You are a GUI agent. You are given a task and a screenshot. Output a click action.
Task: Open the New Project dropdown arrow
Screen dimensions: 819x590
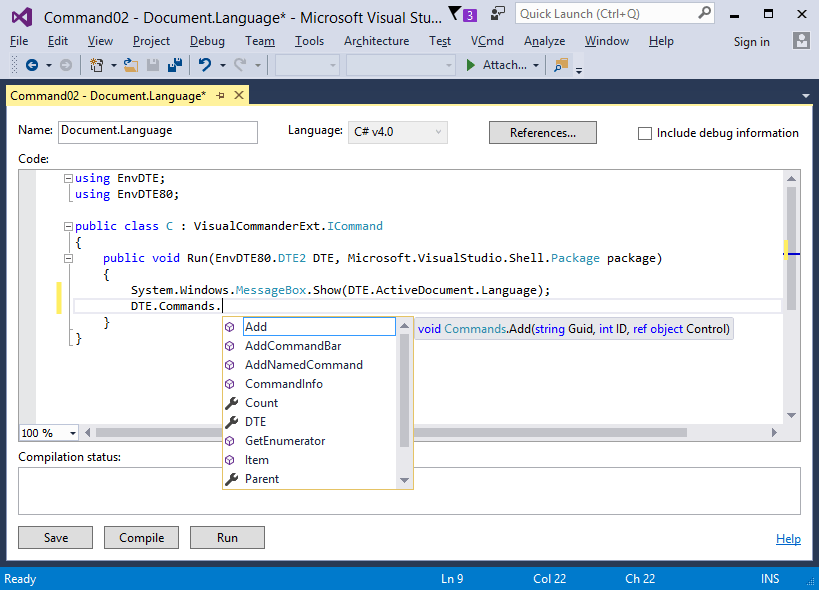point(113,65)
